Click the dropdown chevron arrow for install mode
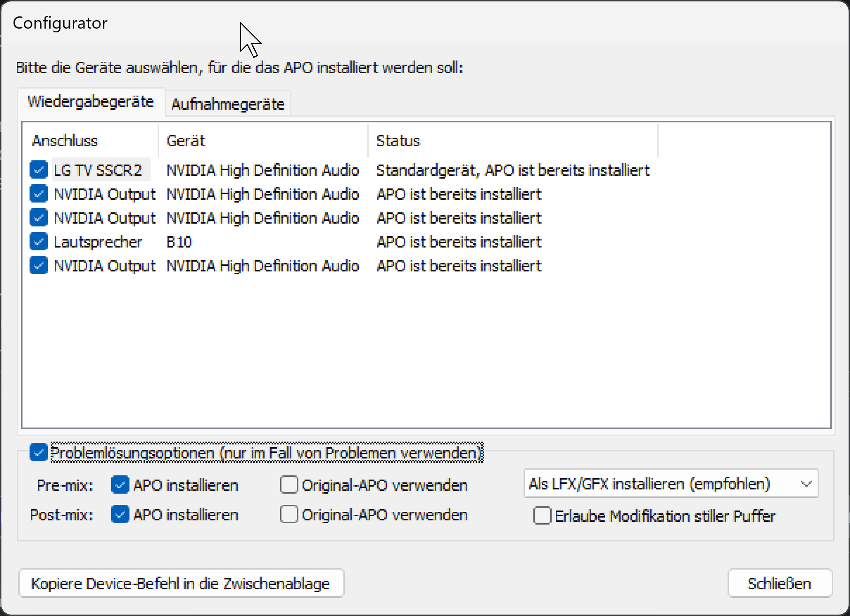850x616 pixels. tap(806, 483)
